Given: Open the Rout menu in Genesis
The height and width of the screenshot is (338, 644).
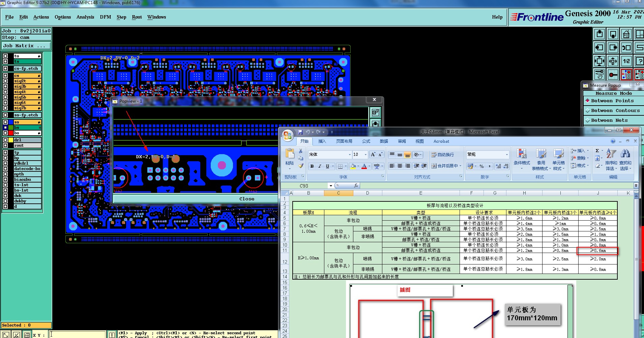Looking at the screenshot, I should click(x=137, y=17).
